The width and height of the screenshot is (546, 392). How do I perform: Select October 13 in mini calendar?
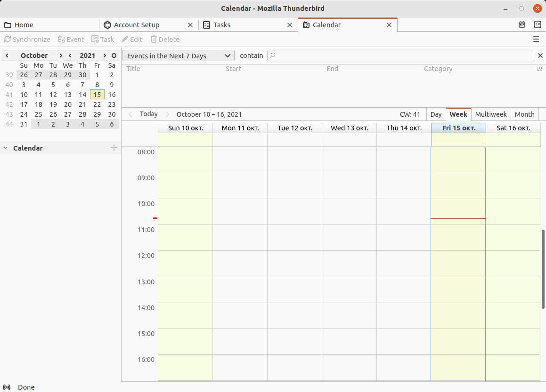pyautogui.click(x=68, y=95)
